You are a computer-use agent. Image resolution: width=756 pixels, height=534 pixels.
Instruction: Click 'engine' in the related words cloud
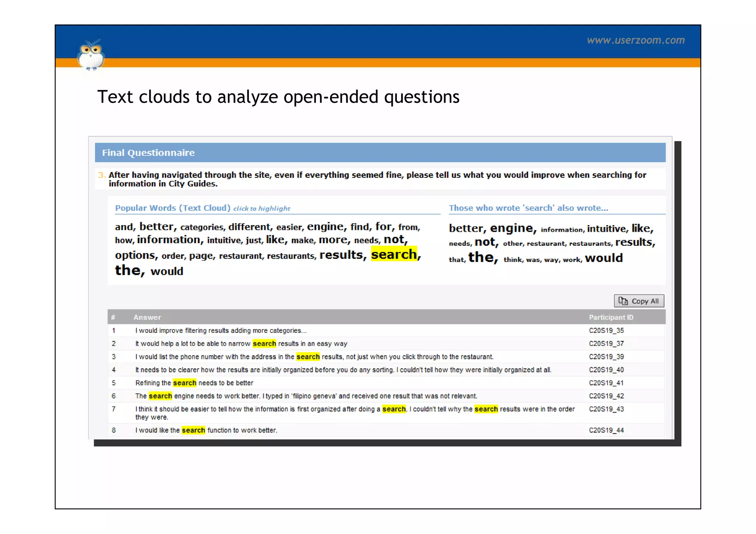tap(511, 228)
